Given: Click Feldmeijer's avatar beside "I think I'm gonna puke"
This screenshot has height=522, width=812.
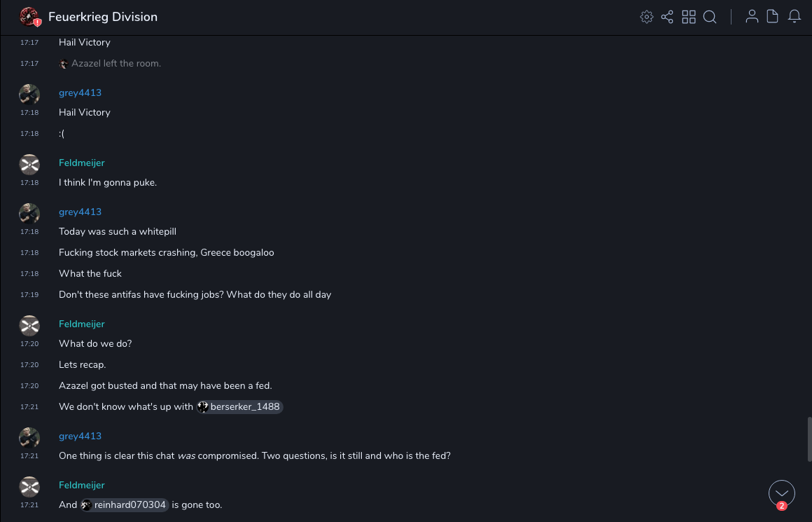Looking at the screenshot, I should [x=29, y=165].
